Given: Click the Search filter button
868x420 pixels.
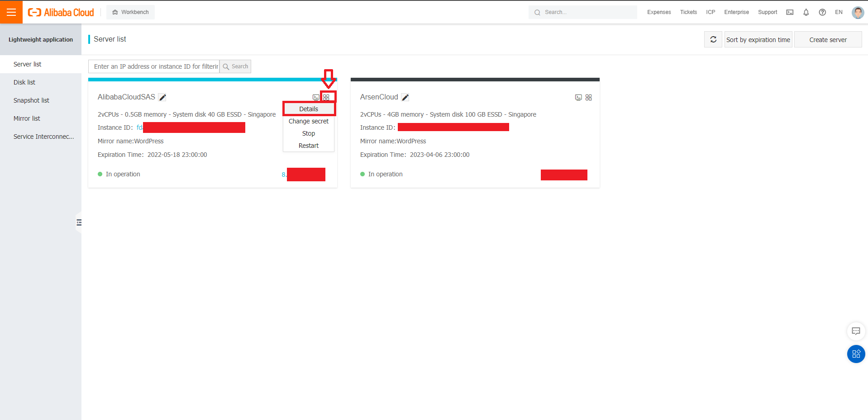Looking at the screenshot, I should [x=235, y=66].
